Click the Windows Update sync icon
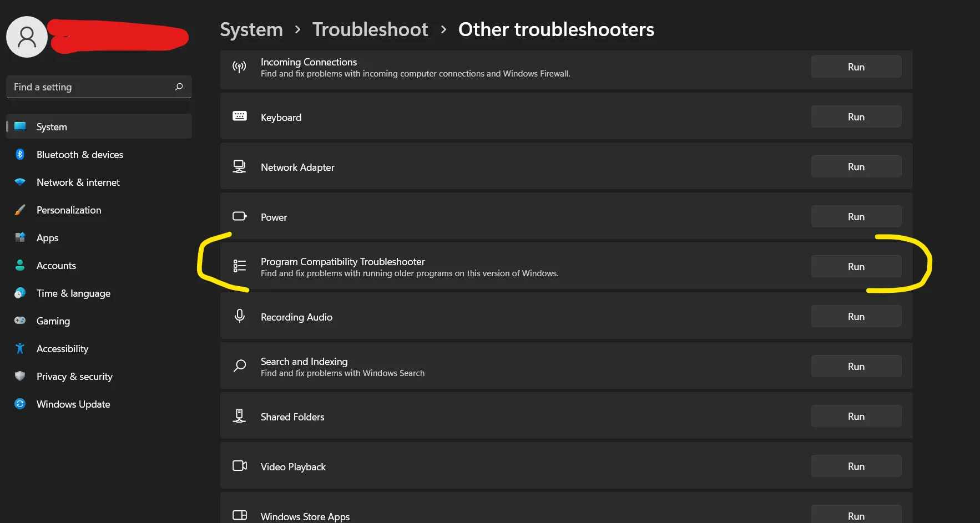 [x=20, y=404]
